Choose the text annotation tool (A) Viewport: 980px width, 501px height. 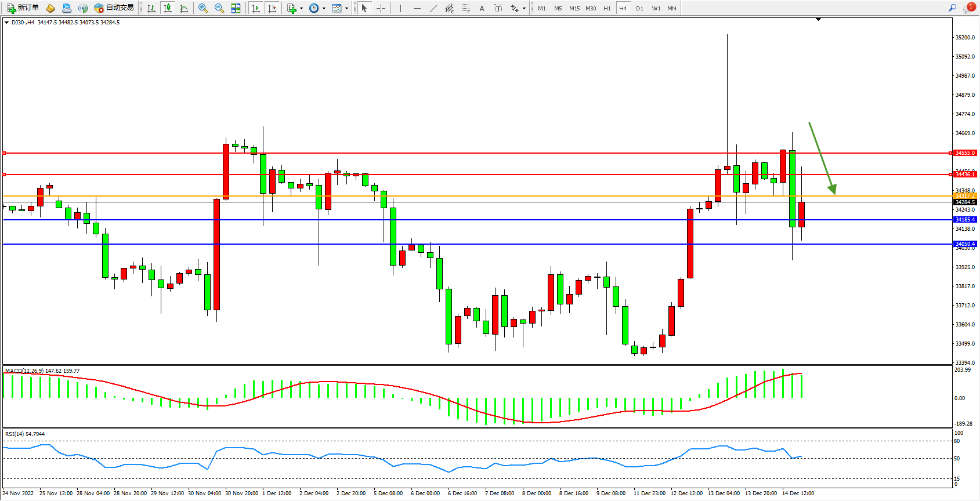point(482,8)
